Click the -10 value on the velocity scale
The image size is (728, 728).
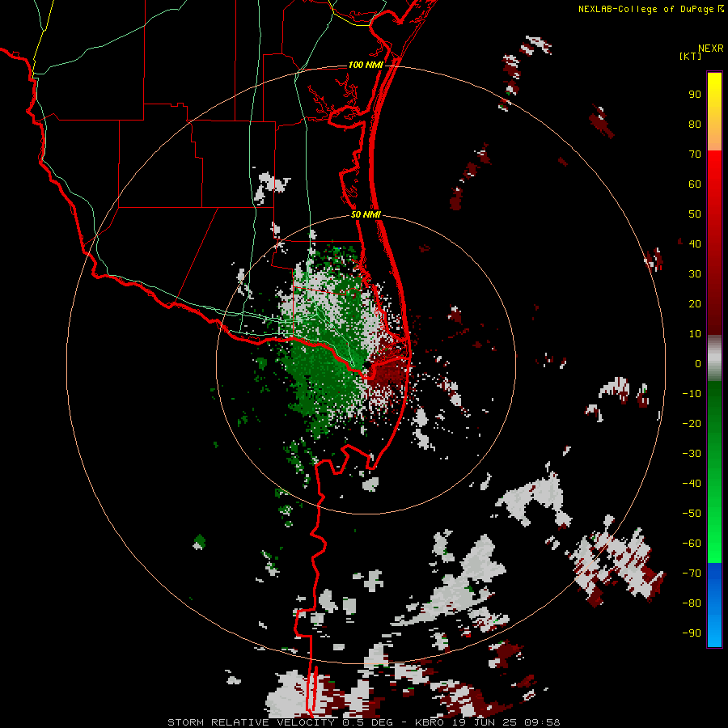(692, 394)
